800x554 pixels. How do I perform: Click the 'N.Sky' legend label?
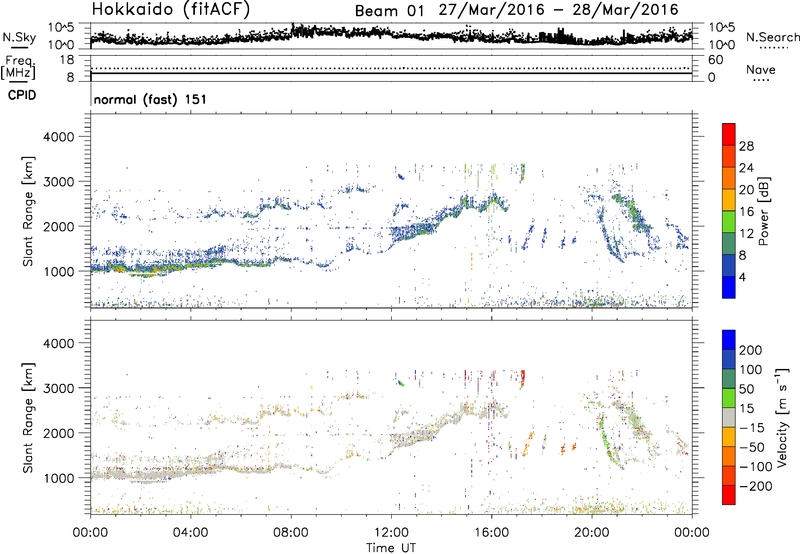coord(19,37)
